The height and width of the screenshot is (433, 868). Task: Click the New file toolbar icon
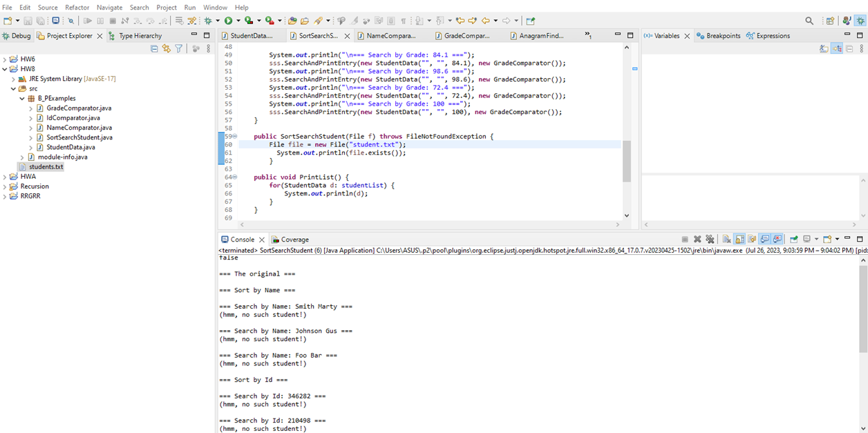pyautogui.click(x=8, y=21)
